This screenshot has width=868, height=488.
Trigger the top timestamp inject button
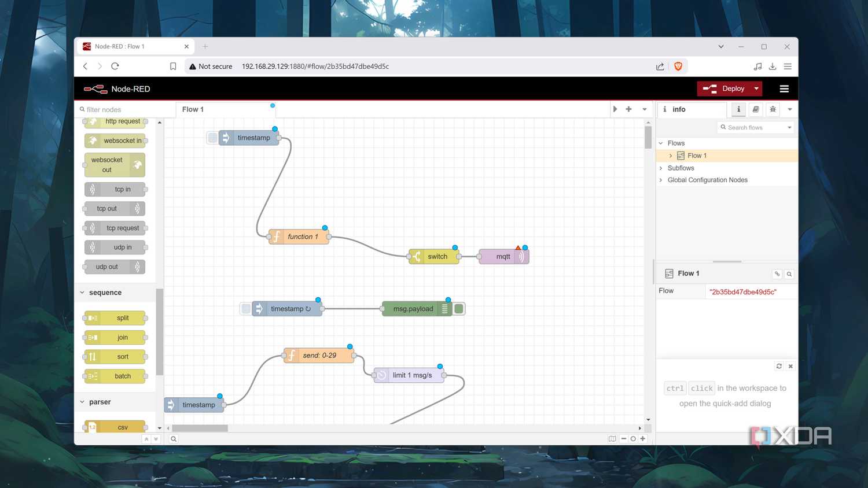[212, 138]
